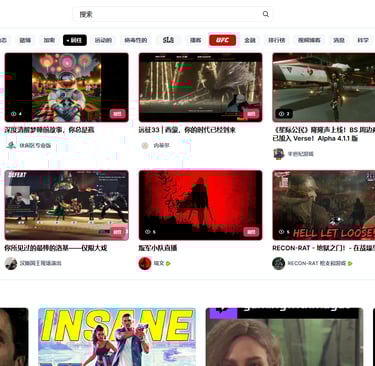
Task: Open the RECON-RAT channel avatar
Action: point(278,263)
